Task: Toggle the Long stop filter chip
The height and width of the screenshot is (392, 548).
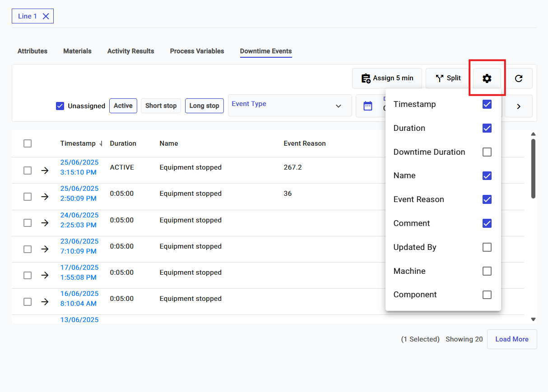Action: [204, 106]
